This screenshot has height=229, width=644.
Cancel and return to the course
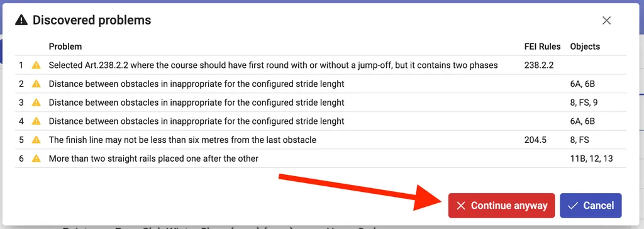[x=591, y=206]
